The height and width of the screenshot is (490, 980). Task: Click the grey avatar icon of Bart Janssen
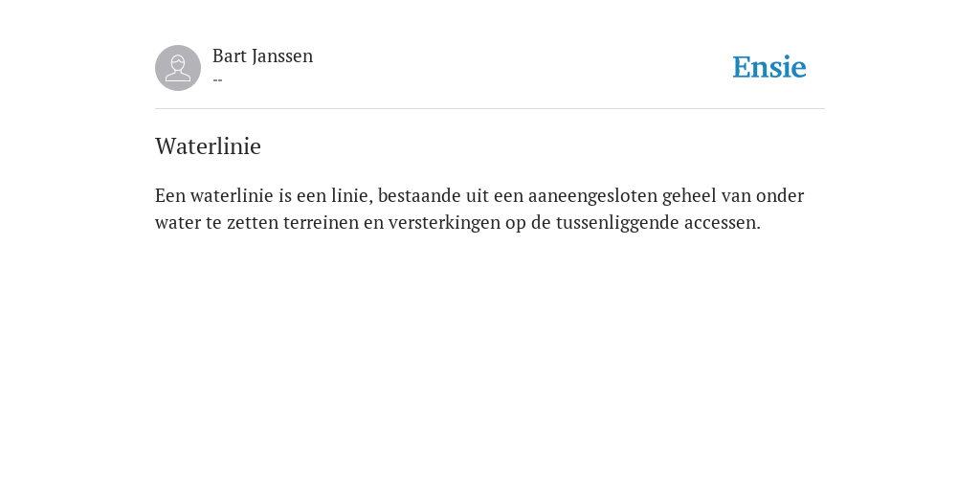coord(178,68)
